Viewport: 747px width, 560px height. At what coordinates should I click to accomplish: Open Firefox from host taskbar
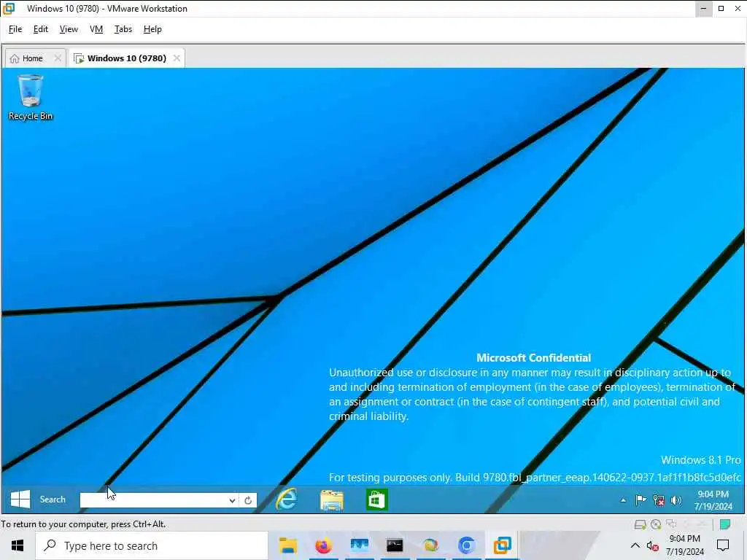coord(323,545)
